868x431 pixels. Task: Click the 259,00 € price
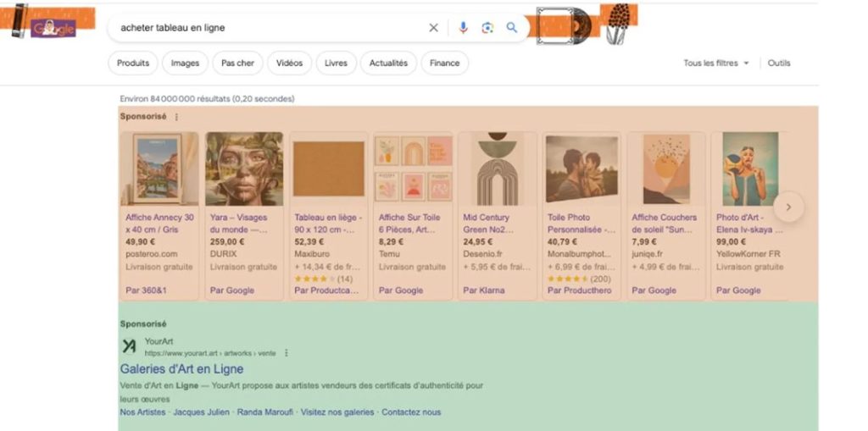pos(227,242)
